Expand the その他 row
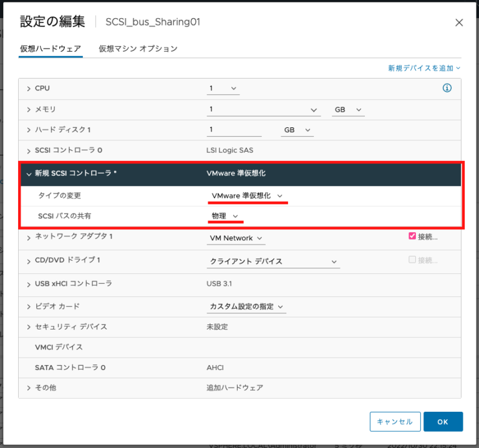The width and height of the screenshot is (479, 448). (29, 388)
